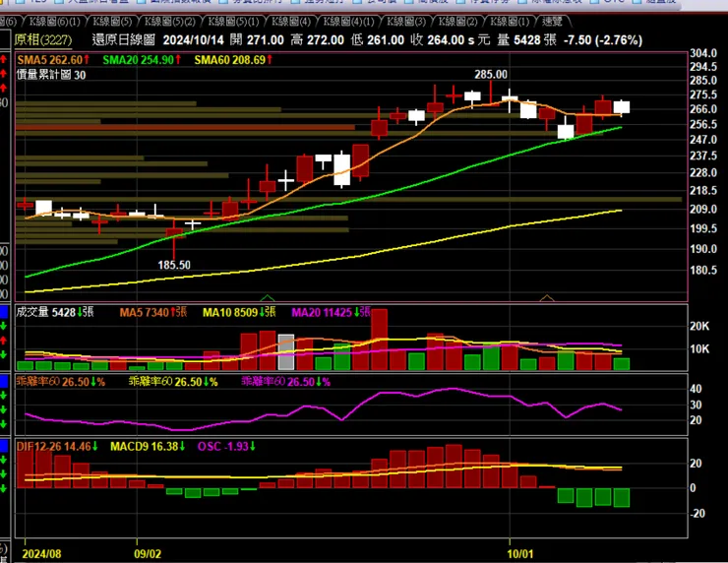
Task: Click the 價量累計圖 30 label
Action: [x=51, y=75]
